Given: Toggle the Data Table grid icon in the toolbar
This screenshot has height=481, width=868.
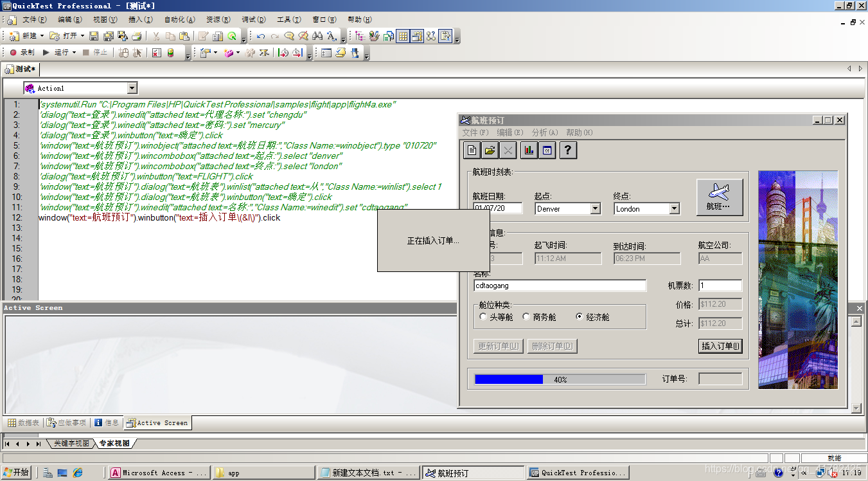Looking at the screenshot, I should click(x=403, y=36).
